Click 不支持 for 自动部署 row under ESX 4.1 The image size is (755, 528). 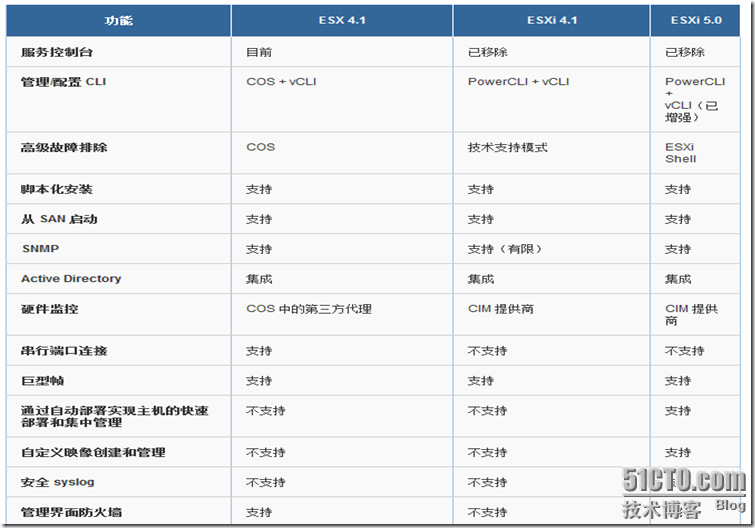point(266,411)
